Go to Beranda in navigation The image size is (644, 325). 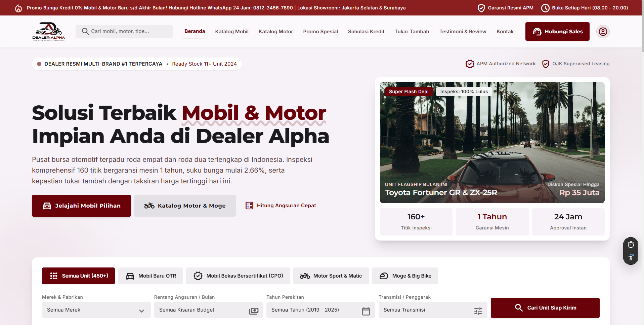pyautogui.click(x=195, y=31)
